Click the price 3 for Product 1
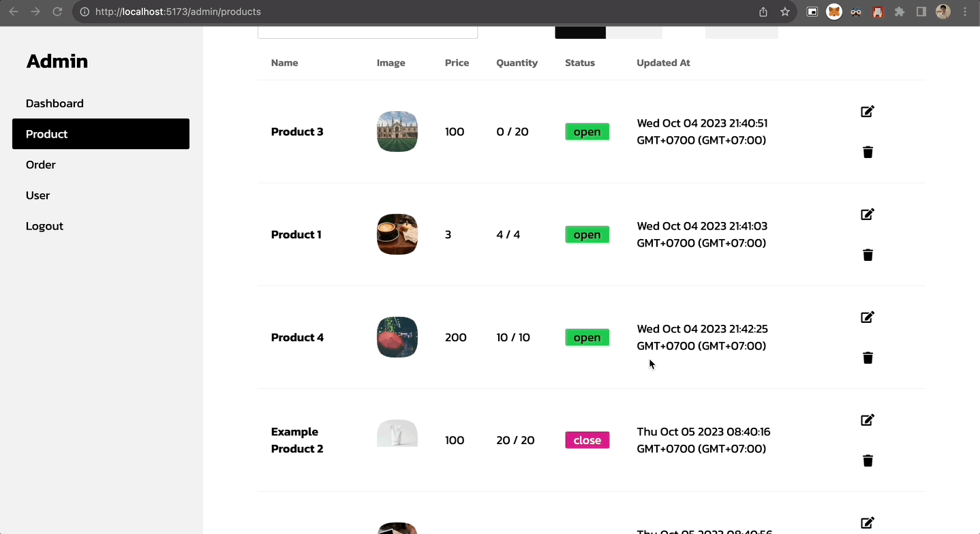The height and width of the screenshot is (534, 980). point(448,235)
